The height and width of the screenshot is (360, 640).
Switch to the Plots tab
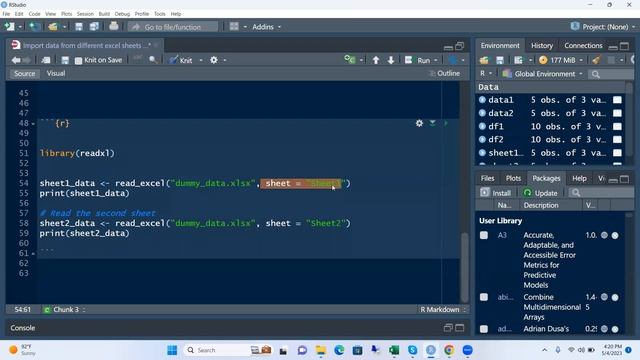(513, 178)
